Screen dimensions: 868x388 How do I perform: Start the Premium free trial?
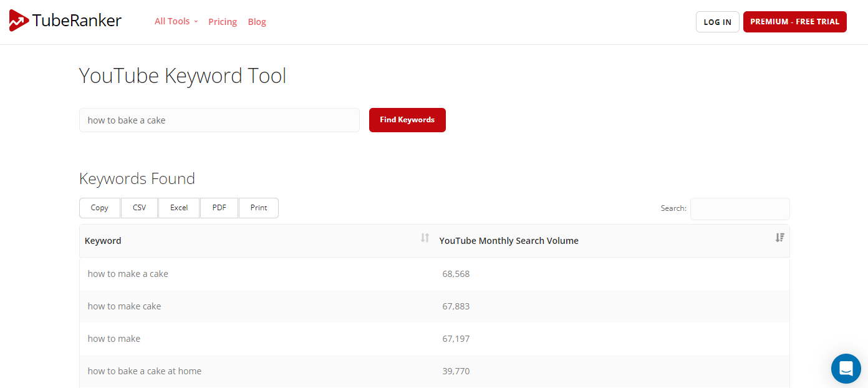click(794, 22)
